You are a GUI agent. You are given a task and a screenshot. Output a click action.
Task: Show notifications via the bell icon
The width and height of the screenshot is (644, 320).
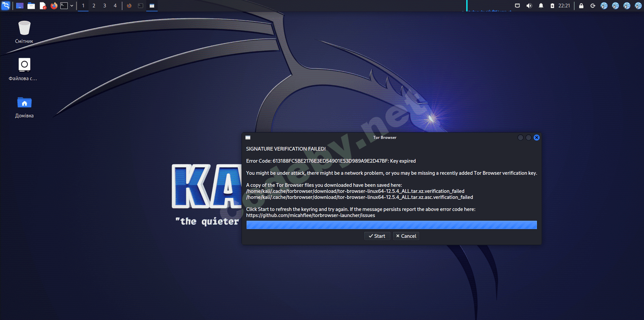(541, 6)
